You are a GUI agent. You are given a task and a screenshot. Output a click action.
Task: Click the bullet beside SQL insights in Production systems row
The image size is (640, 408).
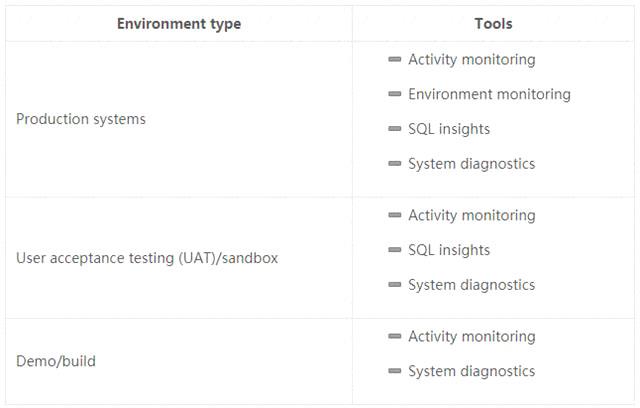394,129
